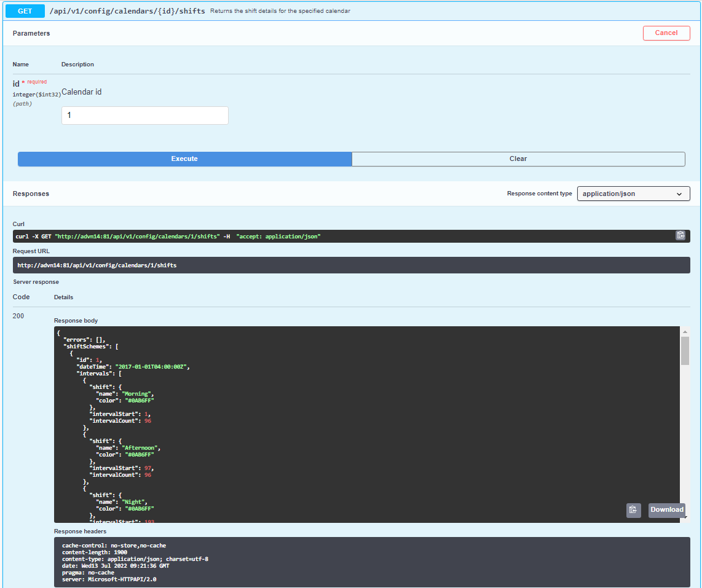Download the JSON response body
Viewport: 702px width, 588px height.
coord(666,510)
